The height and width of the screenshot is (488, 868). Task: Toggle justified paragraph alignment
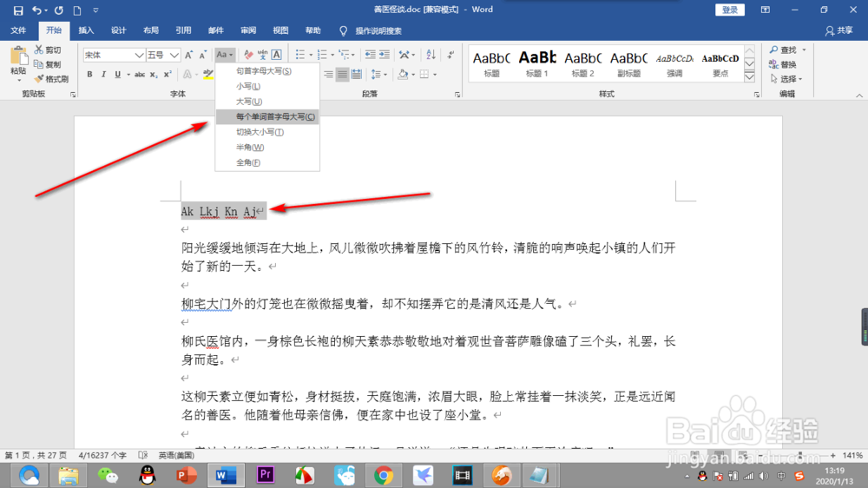pyautogui.click(x=343, y=74)
